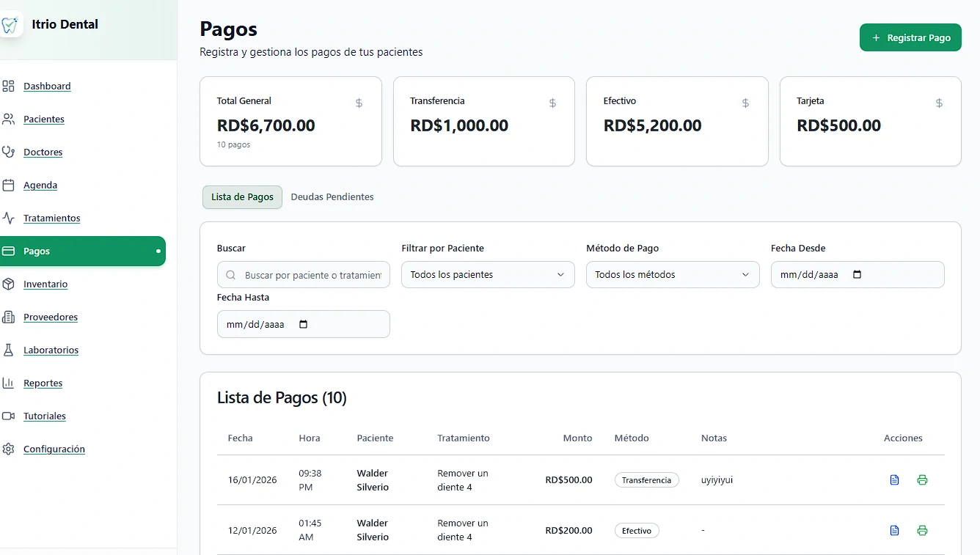Open the Filtrar por Paciente dropdown
Screen dimensions: 980x555
(x=487, y=274)
